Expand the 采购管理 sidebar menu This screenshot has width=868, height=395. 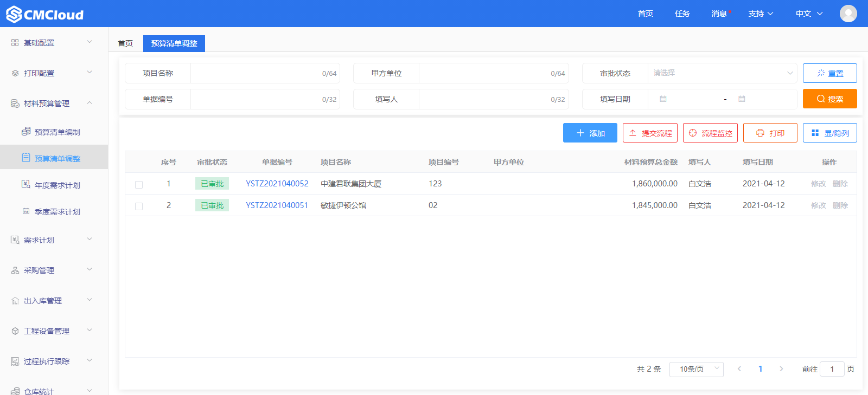pos(52,270)
